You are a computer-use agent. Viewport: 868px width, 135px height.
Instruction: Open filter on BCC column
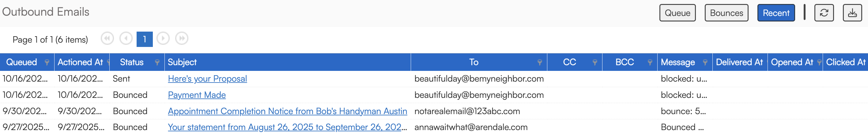click(650, 62)
